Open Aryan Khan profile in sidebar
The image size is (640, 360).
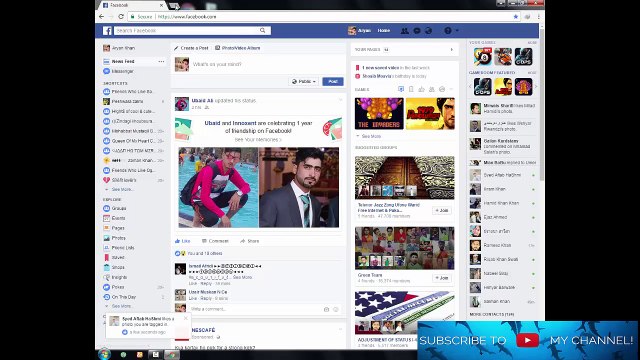coord(119,48)
